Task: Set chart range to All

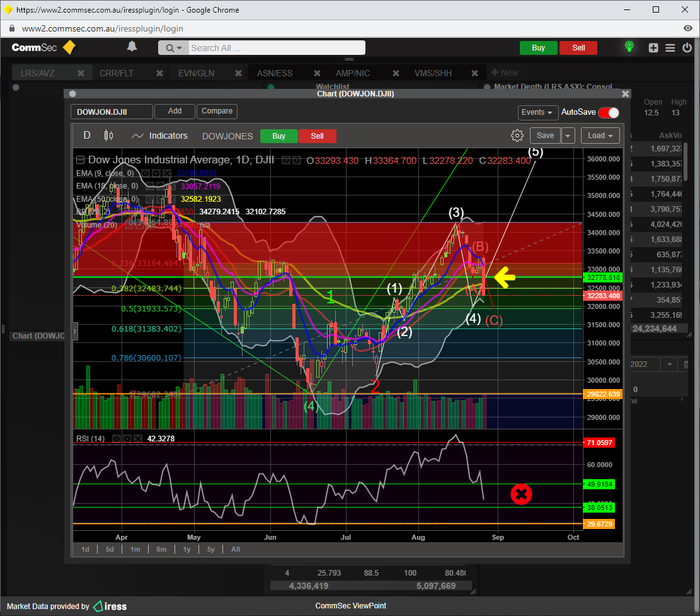Action: pos(236,549)
